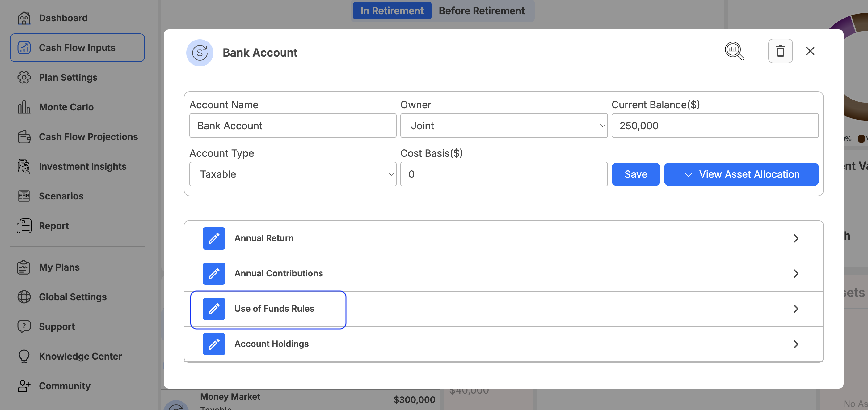
Task: Click the Cost Basis input field
Action: 504,174
